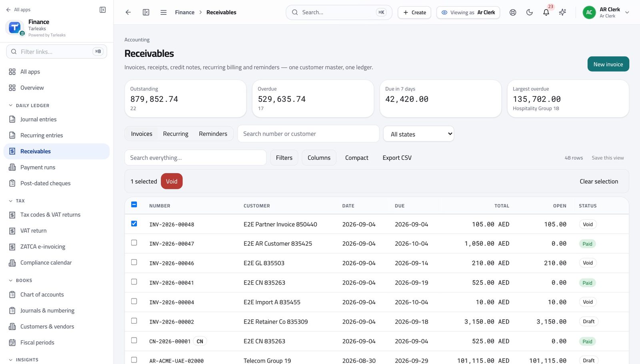
Task: Switch to dark mode with the moon icon
Action: pyautogui.click(x=530, y=12)
